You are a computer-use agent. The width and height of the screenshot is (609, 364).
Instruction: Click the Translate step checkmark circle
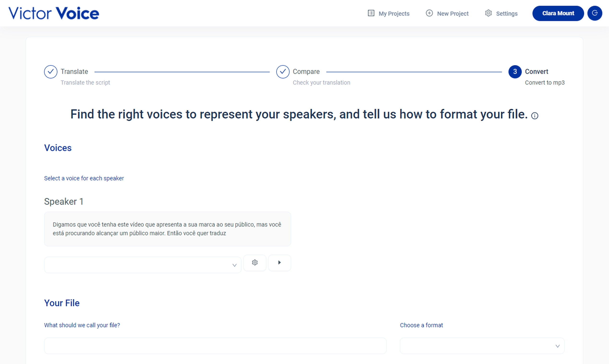pos(51,72)
